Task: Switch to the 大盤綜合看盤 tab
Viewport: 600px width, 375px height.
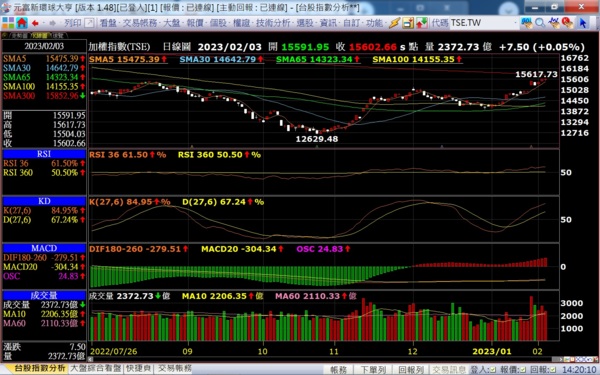Action: (96, 368)
